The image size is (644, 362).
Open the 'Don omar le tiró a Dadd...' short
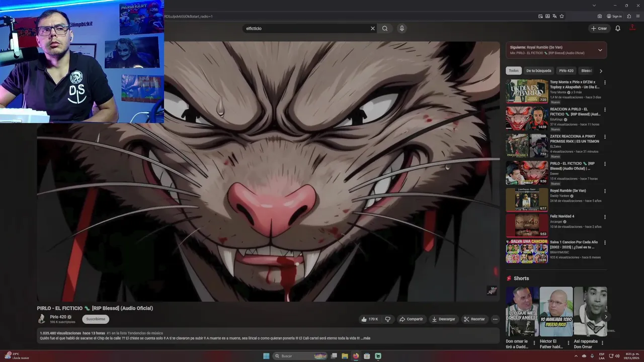(522, 312)
